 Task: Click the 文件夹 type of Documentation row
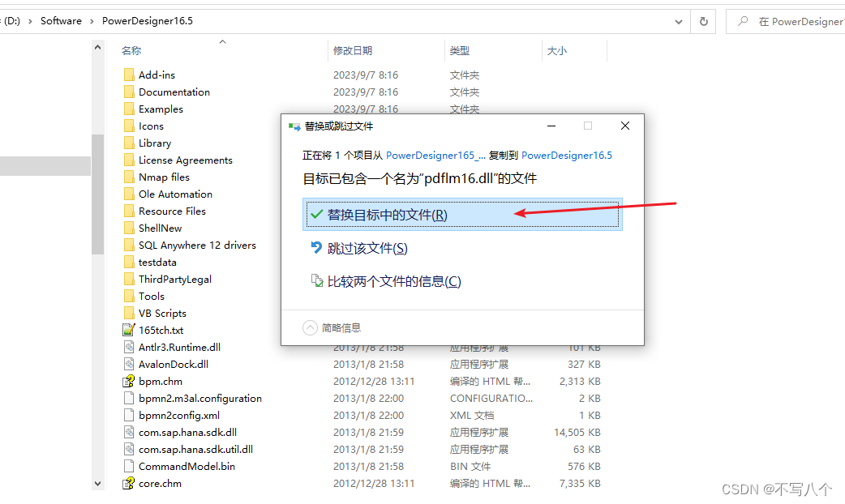465,92
